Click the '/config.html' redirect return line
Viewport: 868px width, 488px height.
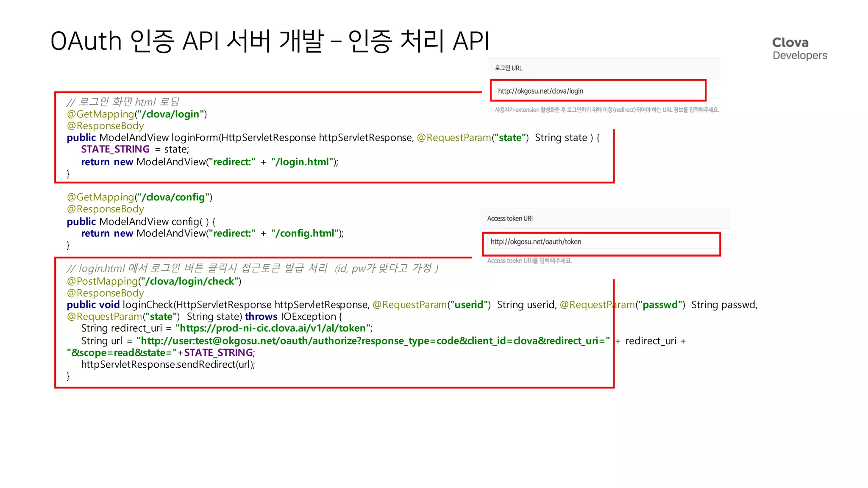212,233
